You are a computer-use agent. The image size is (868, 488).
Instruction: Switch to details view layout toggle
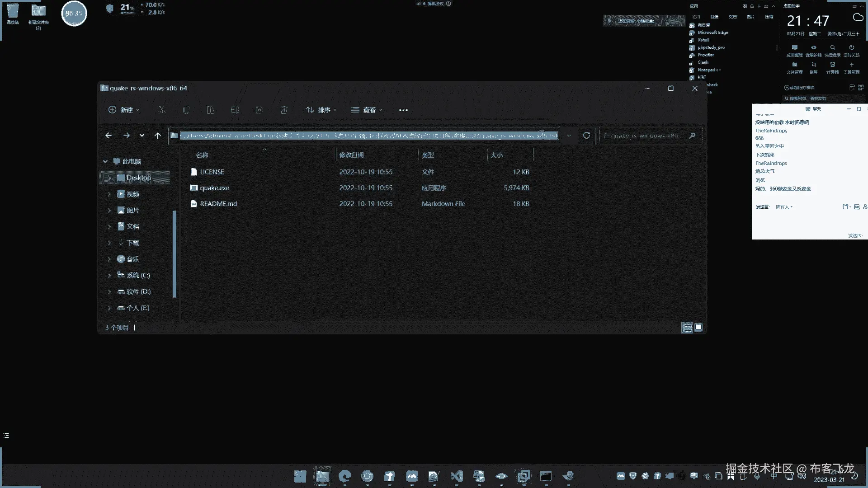tap(687, 328)
